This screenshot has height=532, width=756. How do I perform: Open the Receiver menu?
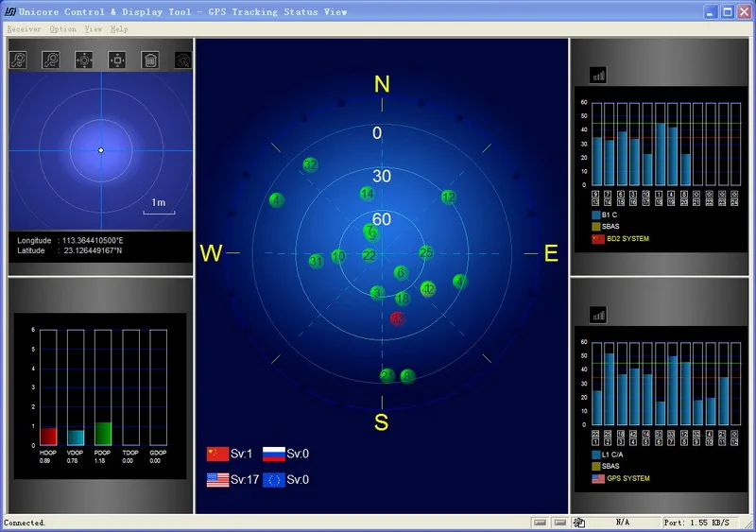point(24,29)
